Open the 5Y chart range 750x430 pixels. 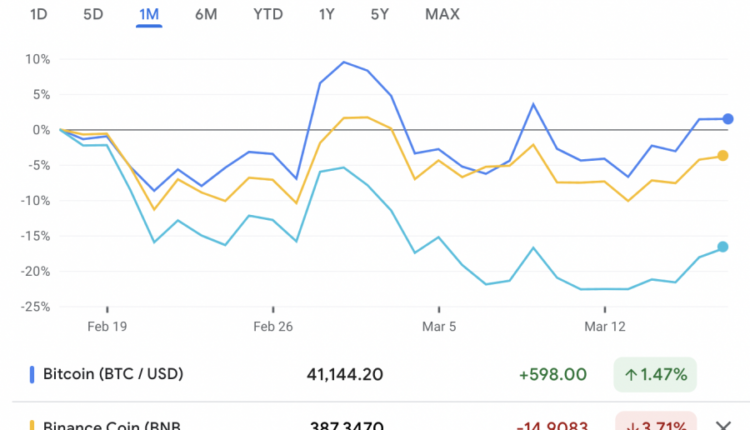pos(380,14)
